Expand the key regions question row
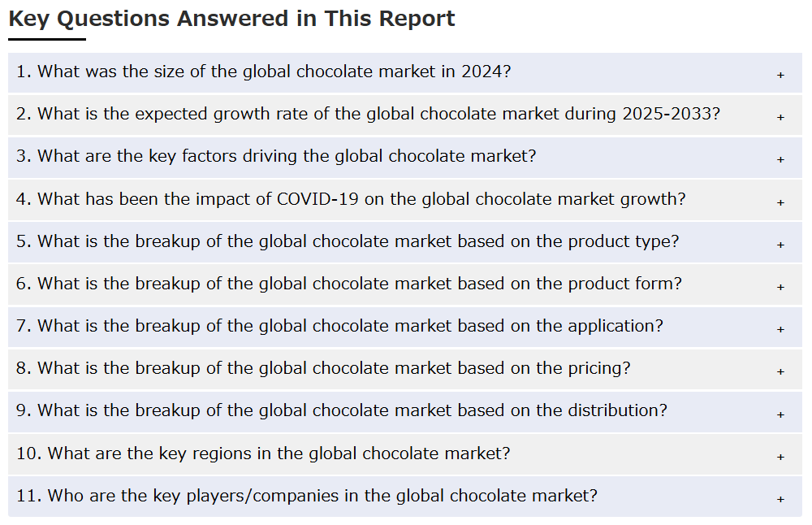812x525 pixels. click(405, 454)
